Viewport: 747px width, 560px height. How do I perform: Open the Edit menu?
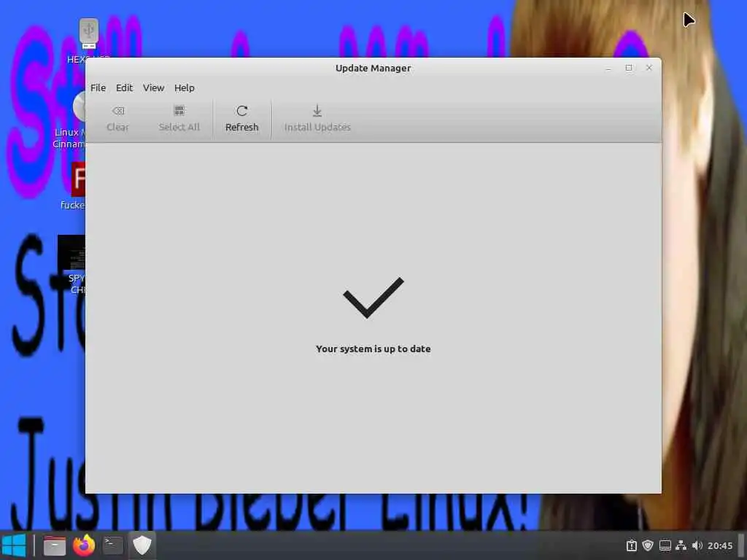coord(124,88)
